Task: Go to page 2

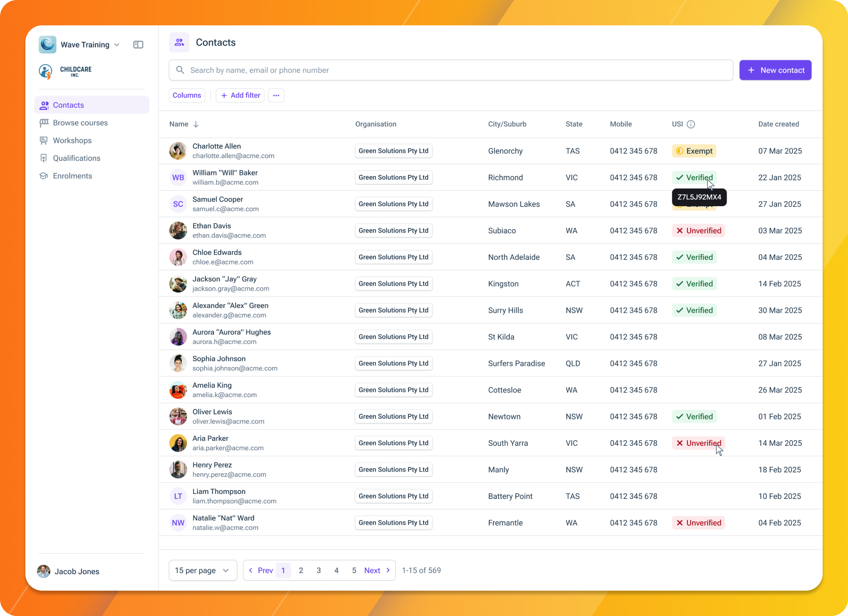Action: (301, 570)
